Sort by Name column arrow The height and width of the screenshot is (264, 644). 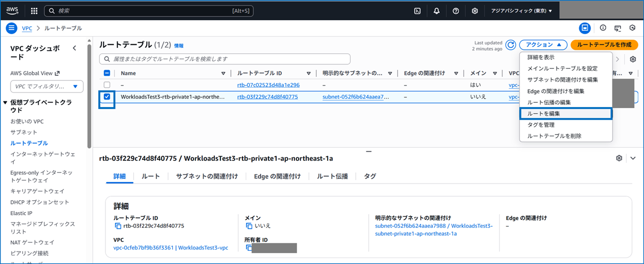point(224,73)
